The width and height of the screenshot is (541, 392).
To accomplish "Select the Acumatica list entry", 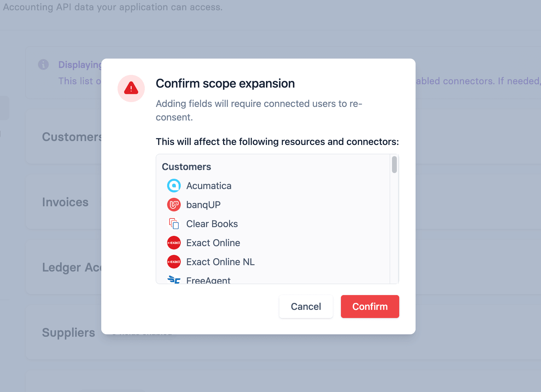I will [x=209, y=185].
